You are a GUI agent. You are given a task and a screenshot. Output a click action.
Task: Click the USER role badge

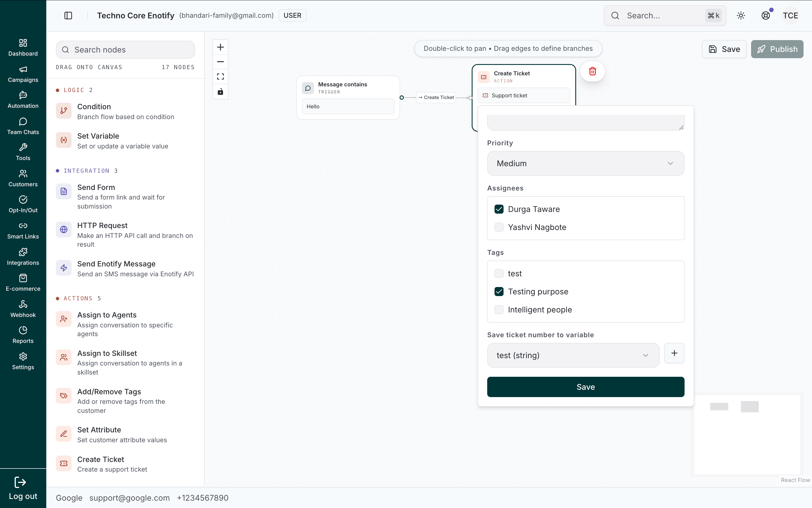click(x=292, y=16)
